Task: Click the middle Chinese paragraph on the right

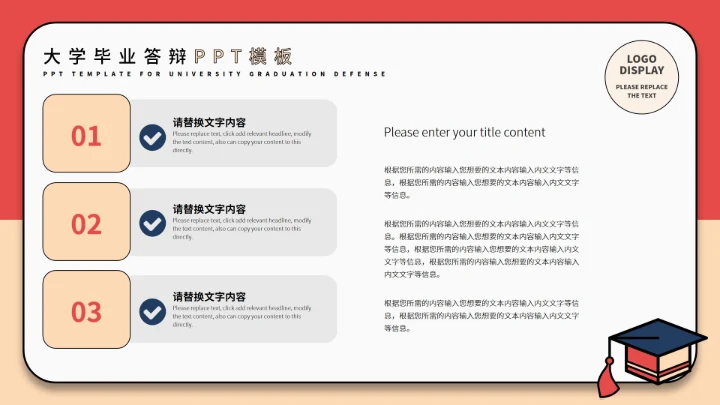Action: [481, 249]
